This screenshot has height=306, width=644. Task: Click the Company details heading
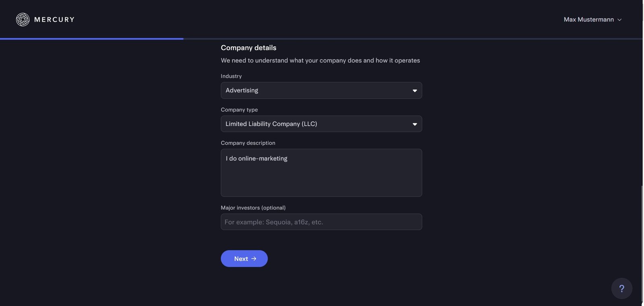[248, 48]
